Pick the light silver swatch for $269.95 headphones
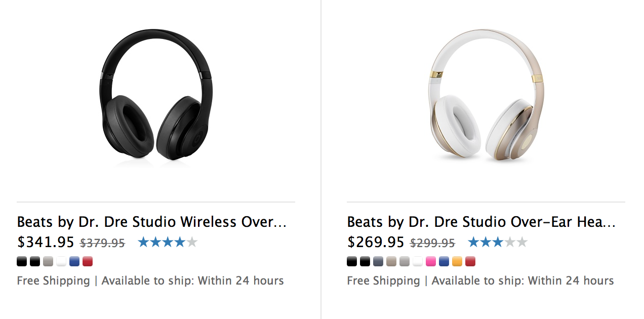 coord(405,262)
